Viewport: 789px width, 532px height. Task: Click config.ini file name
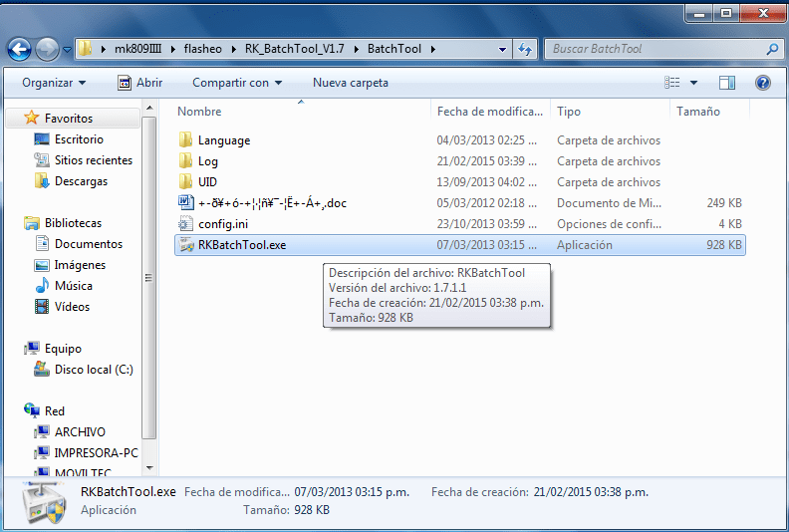pos(223,224)
